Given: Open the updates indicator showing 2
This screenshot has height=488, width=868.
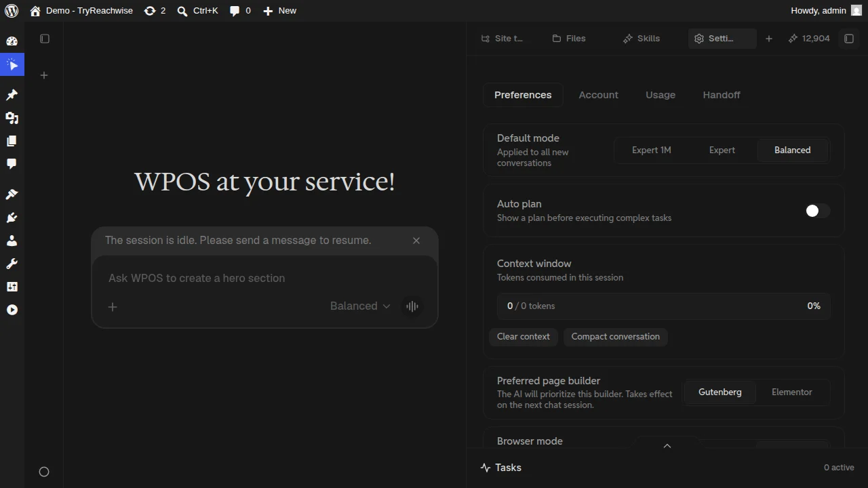Looking at the screenshot, I should [155, 11].
